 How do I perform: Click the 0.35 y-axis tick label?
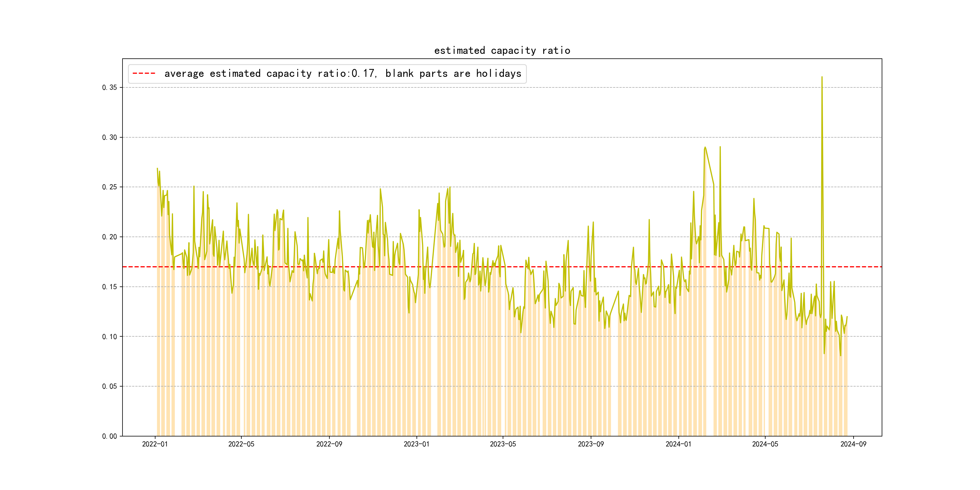109,87
